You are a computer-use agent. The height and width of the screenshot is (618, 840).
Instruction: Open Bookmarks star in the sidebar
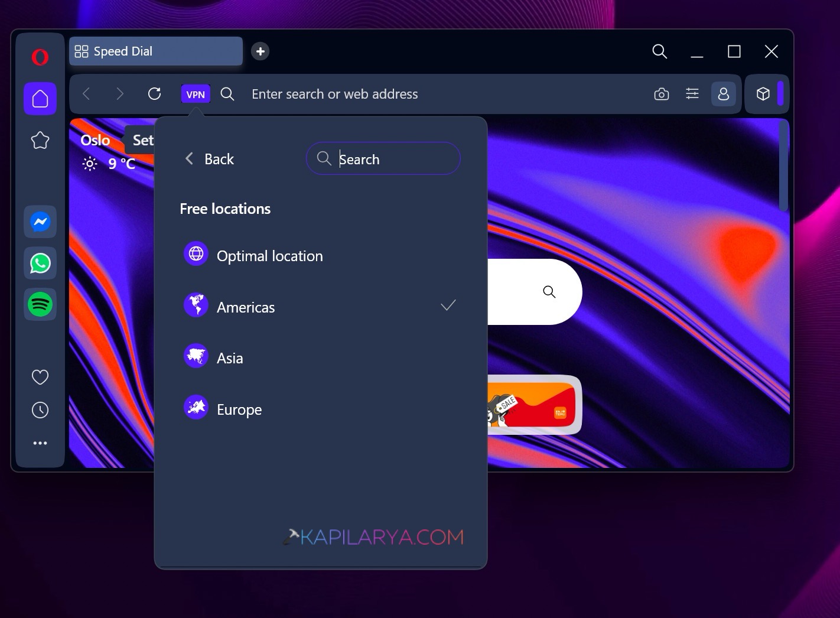[x=40, y=140]
